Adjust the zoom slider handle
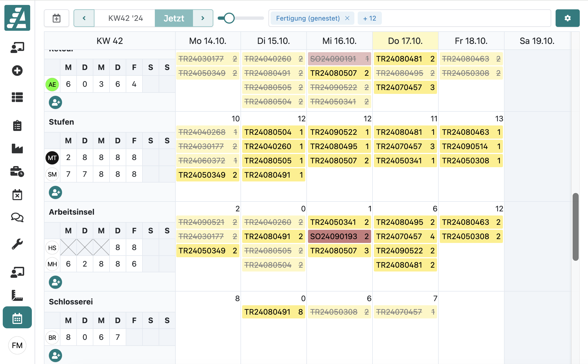The image size is (588, 364). click(x=229, y=18)
